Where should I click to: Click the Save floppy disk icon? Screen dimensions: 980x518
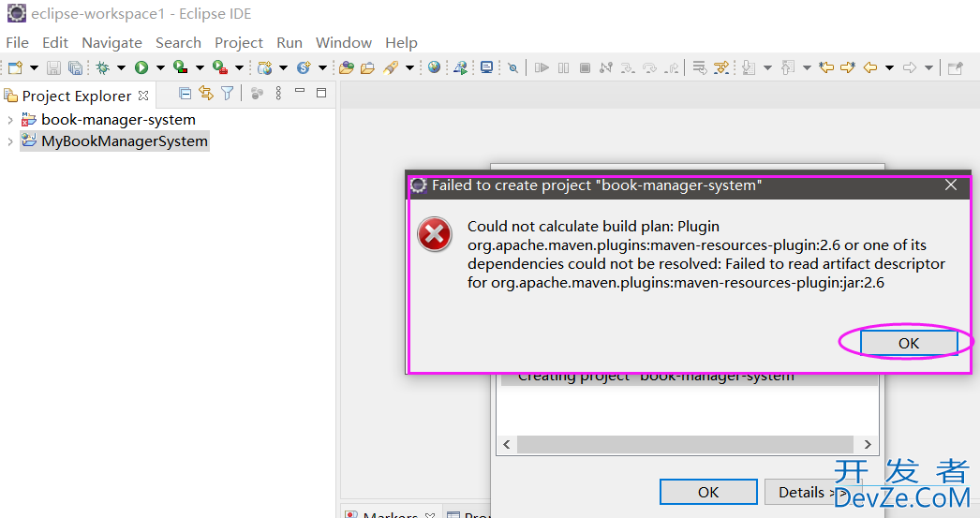[53, 67]
